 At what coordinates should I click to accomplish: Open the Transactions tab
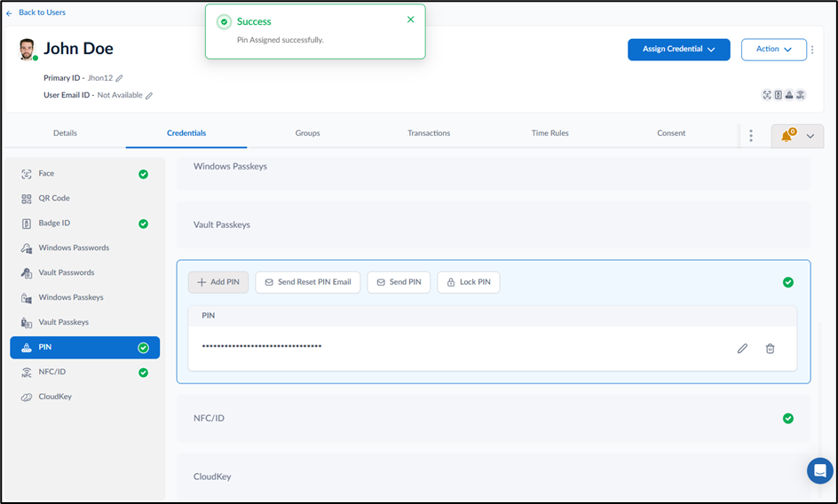[x=429, y=133]
